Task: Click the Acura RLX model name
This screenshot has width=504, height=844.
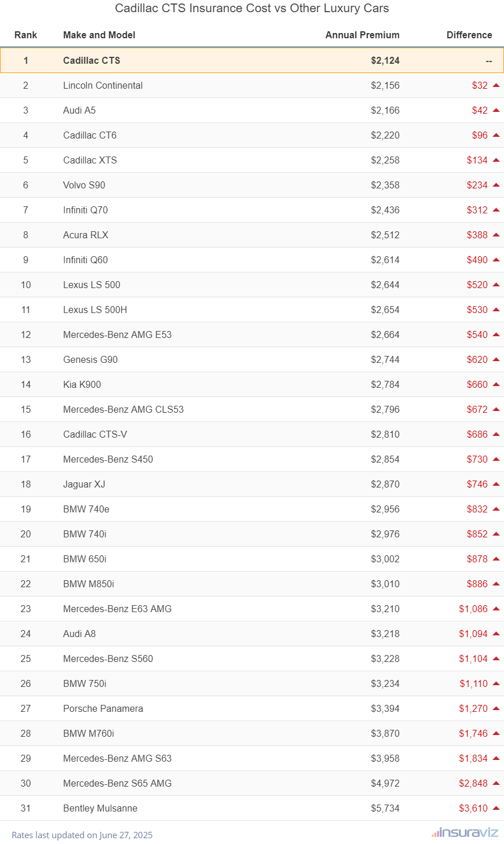Action: (x=86, y=235)
